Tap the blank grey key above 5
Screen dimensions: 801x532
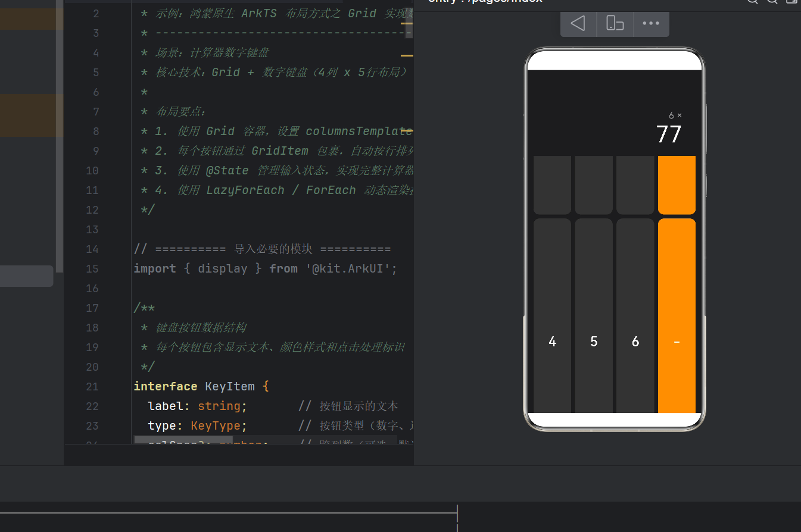pos(594,185)
